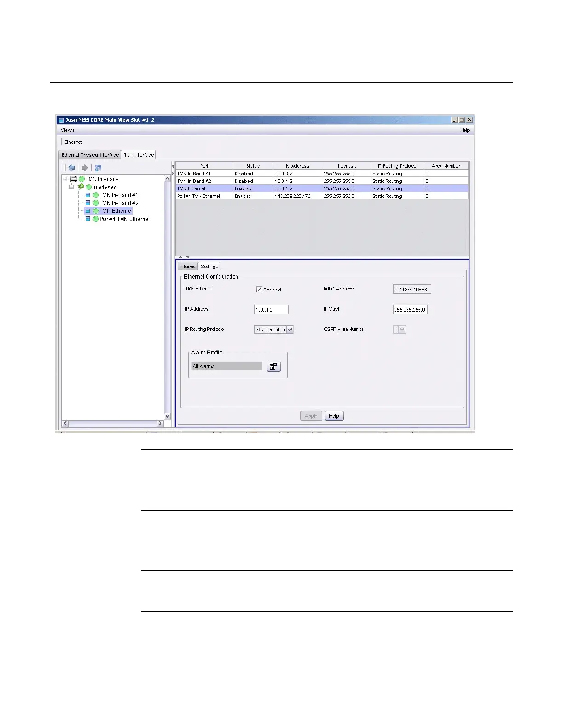Viewport: 563px width, 728px height.
Task: Click green status circle of Interfaces node
Action: tap(89, 187)
